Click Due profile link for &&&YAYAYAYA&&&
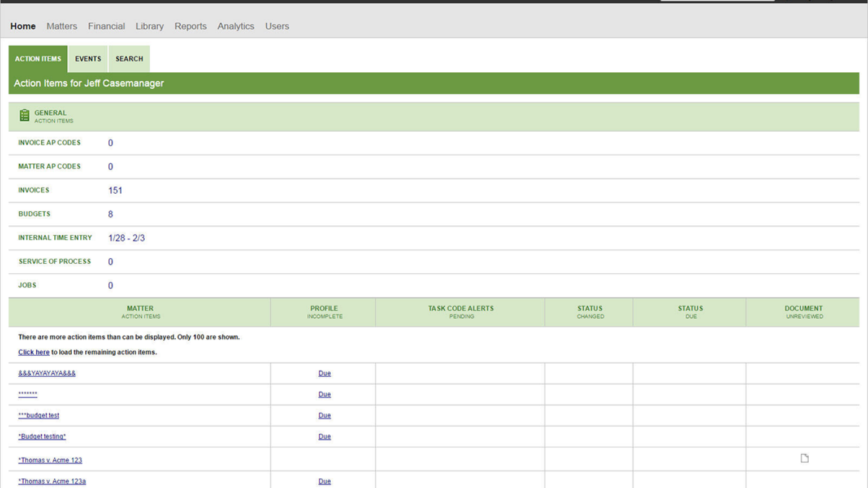Screen dimensions: 868x488 (324, 373)
